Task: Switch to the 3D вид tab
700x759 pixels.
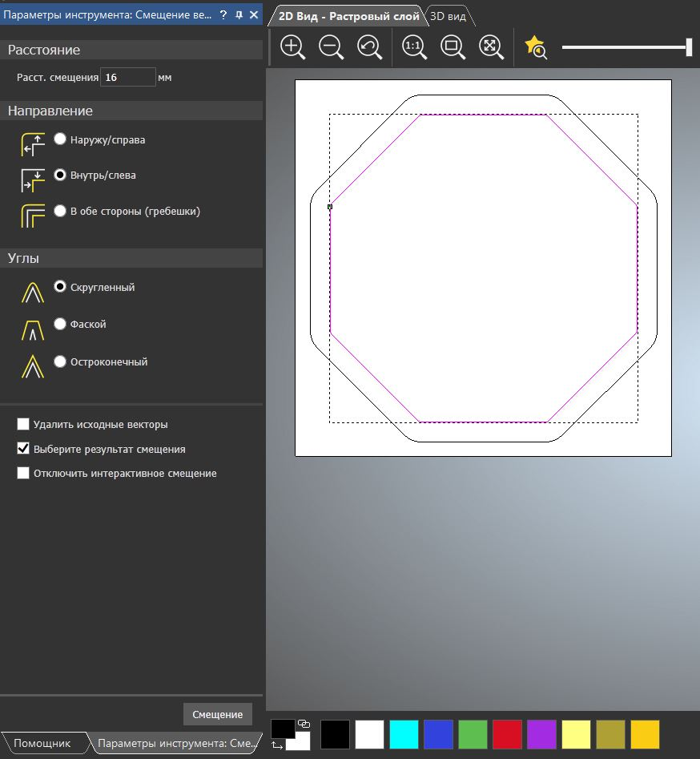Action: point(449,16)
